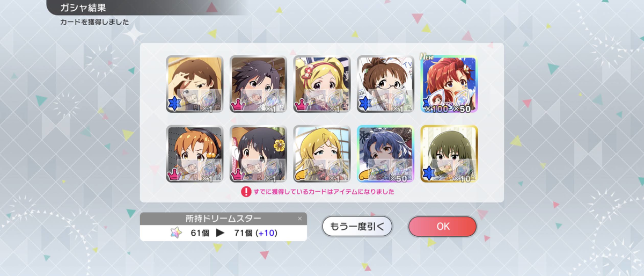Click the もう一度引く button

(x=357, y=226)
